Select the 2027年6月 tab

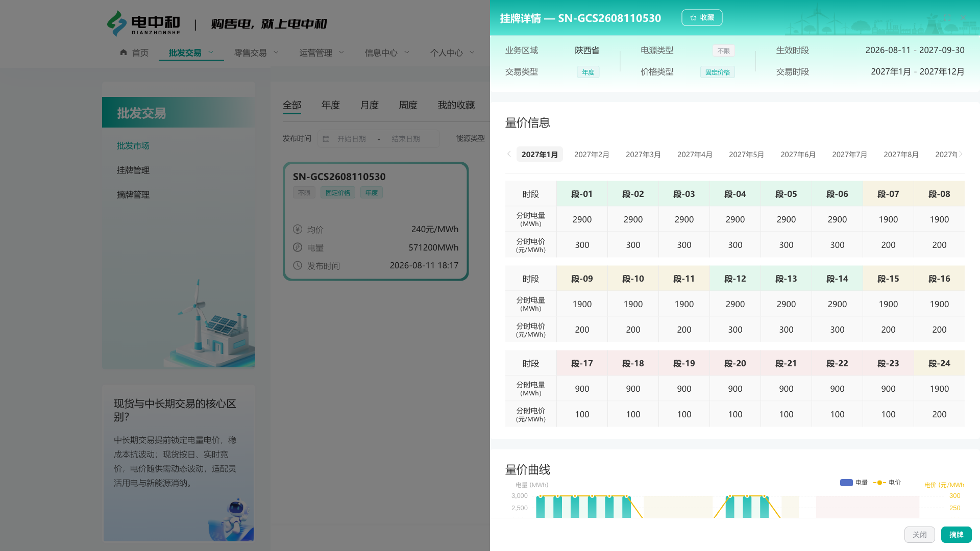click(798, 154)
